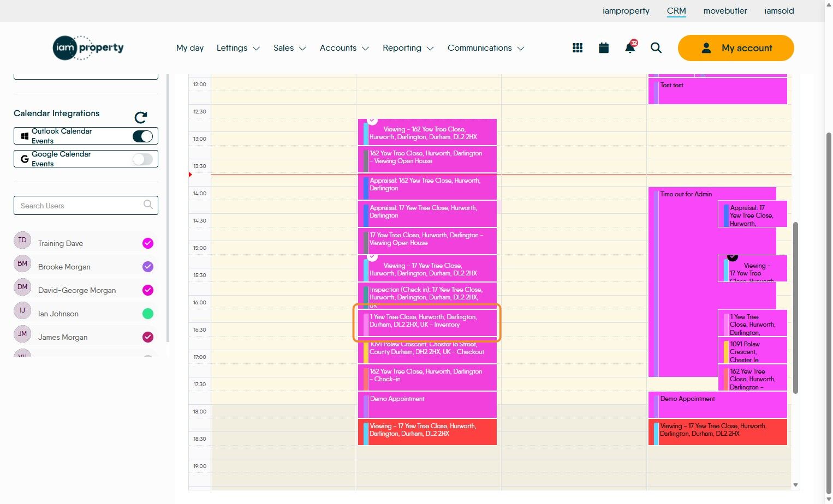Click the search magnifier in header
Screen dimensions: 833x504
pos(656,48)
